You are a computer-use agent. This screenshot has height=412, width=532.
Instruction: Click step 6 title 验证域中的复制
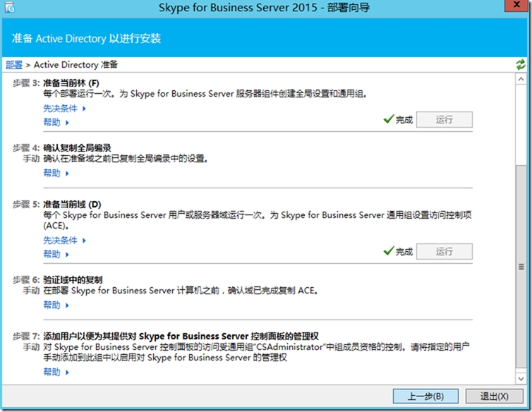click(x=73, y=280)
